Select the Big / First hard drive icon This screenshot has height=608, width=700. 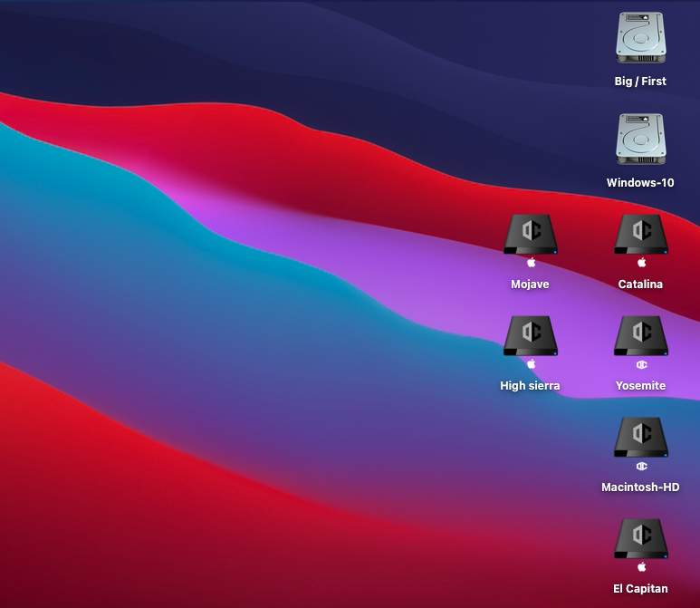click(x=640, y=38)
